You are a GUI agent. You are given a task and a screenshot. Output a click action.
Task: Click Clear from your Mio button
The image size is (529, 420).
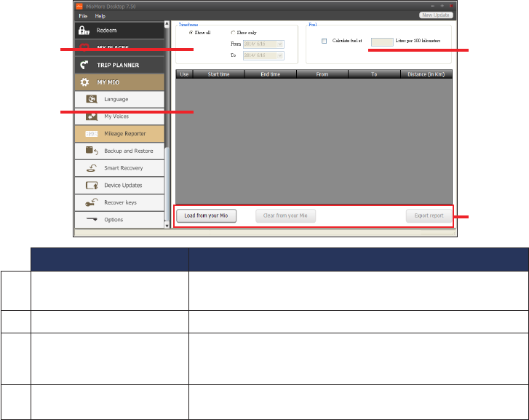pos(285,215)
